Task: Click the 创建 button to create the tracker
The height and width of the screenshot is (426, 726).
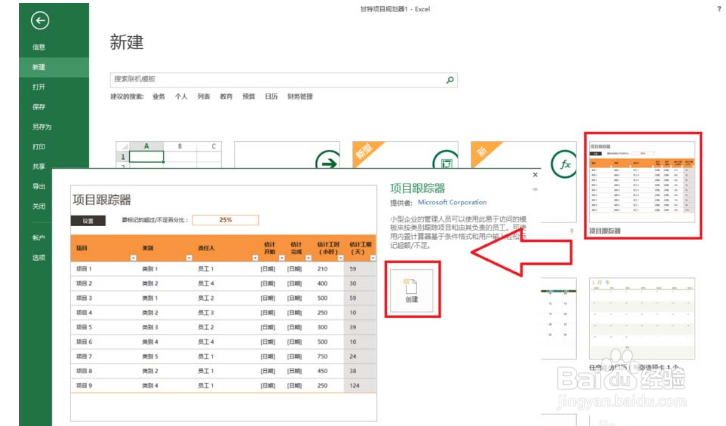Action: tap(412, 289)
